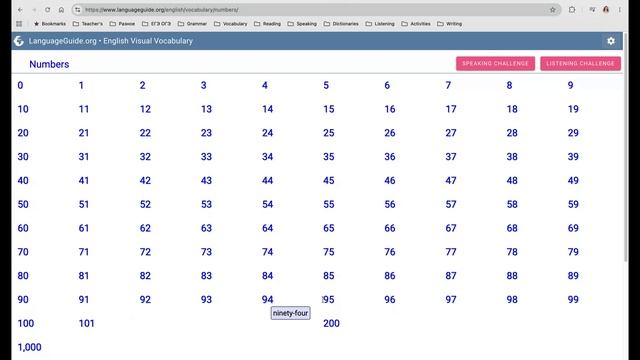Open the browser home page
The width and height of the screenshot is (640, 360).
point(61,9)
